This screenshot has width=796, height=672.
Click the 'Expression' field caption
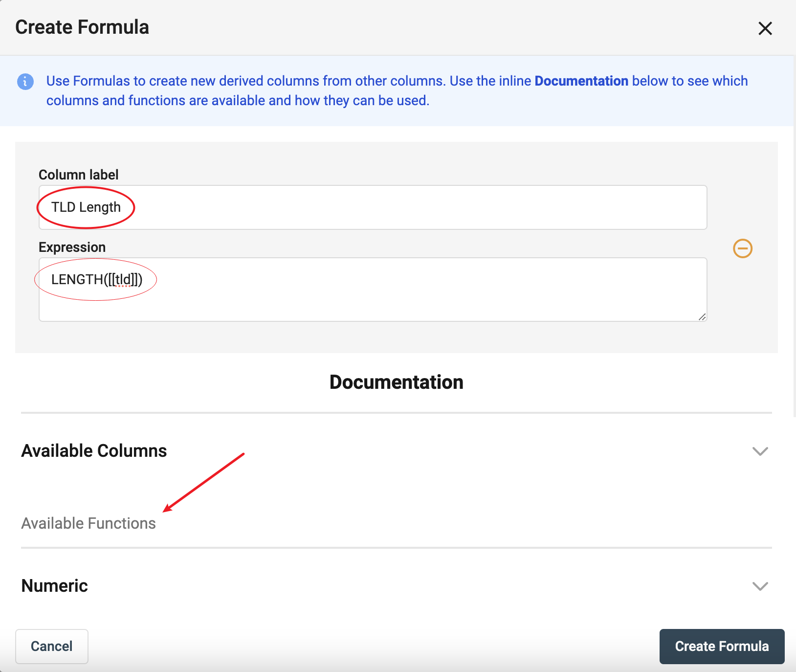72,247
